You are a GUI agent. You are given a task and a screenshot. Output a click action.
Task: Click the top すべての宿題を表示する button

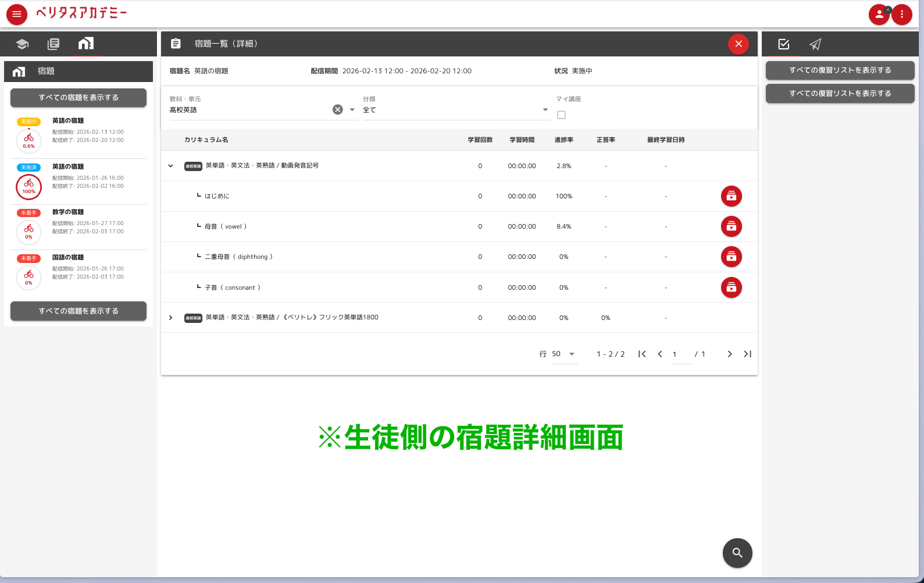[79, 98]
